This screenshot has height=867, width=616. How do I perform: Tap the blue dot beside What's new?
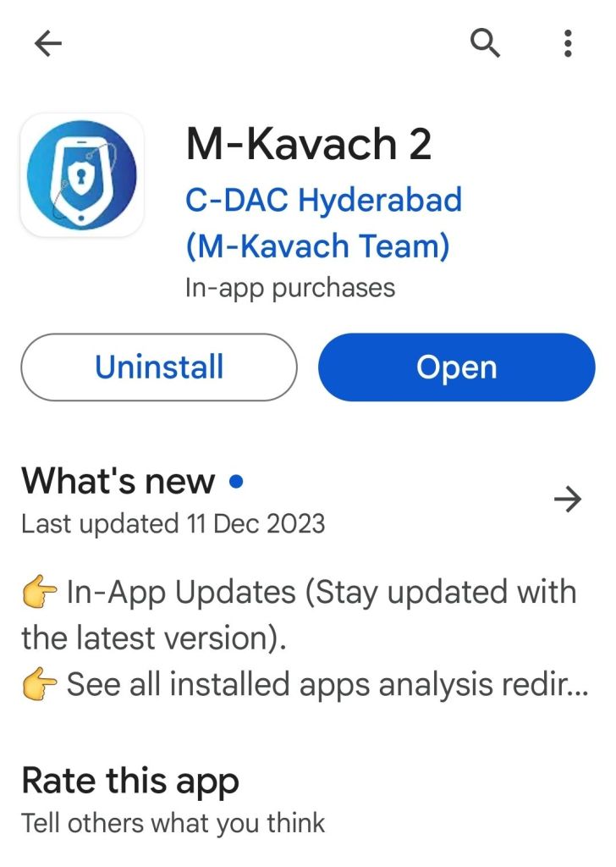(x=236, y=482)
